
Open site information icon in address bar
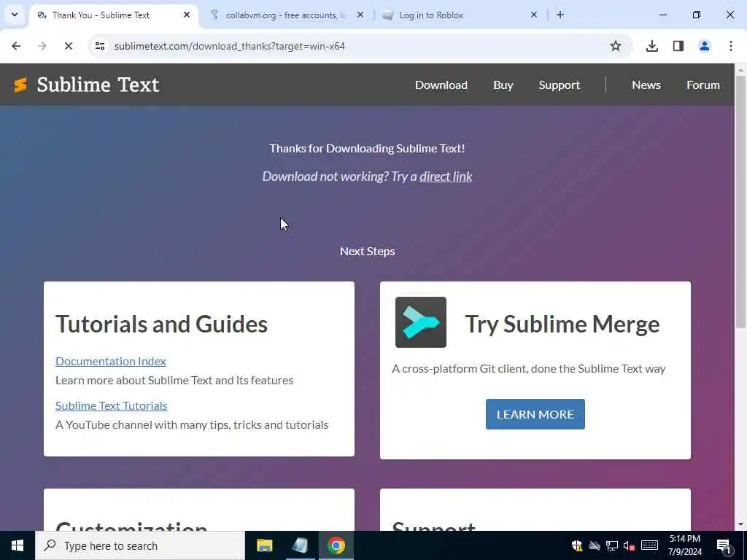[x=100, y=46]
